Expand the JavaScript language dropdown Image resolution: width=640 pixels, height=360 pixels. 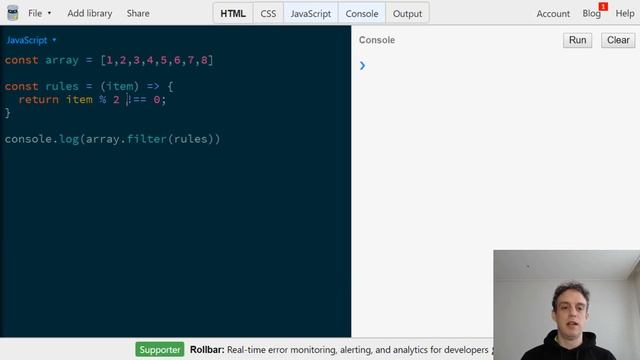[31, 40]
